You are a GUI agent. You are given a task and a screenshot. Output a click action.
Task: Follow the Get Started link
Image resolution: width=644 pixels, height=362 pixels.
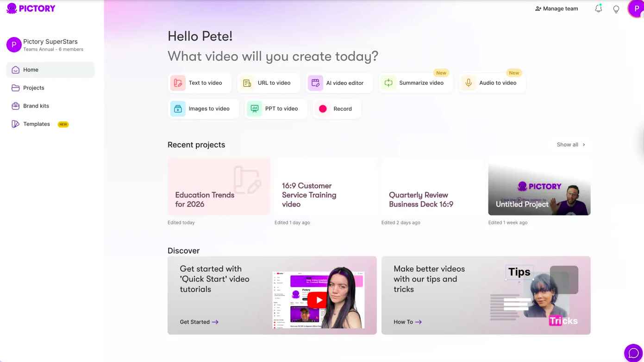tap(199, 322)
